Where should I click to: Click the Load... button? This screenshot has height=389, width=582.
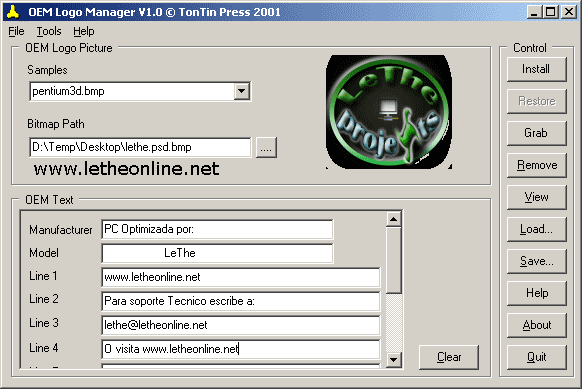tap(536, 229)
